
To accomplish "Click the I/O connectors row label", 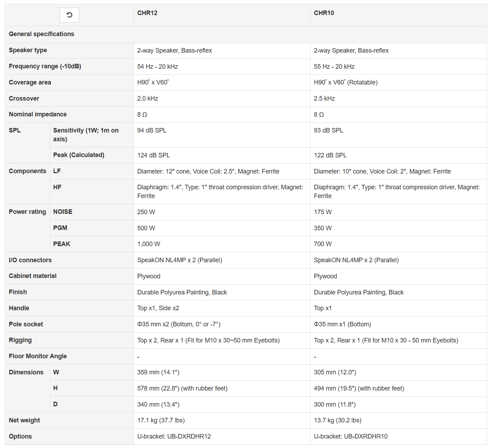I will (x=30, y=260).
